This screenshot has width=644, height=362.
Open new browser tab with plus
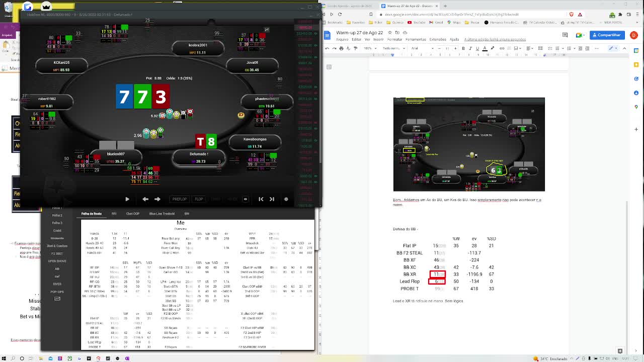point(445,6)
